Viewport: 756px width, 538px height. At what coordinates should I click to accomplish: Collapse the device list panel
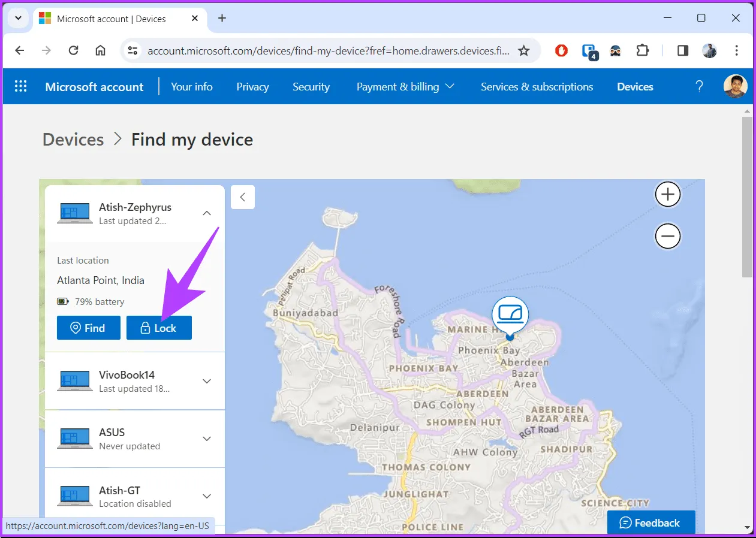pyautogui.click(x=243, y=197)
